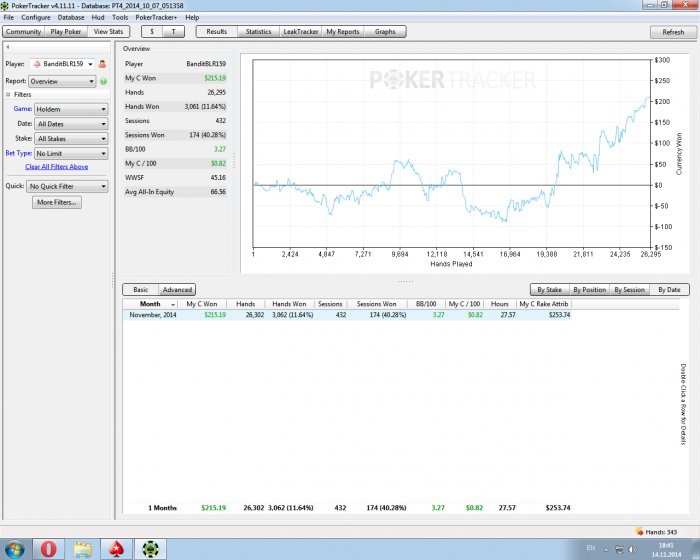Click the player profile icon beside BanditBLR159
Screen dimensions: 700x560
(102, 64)
